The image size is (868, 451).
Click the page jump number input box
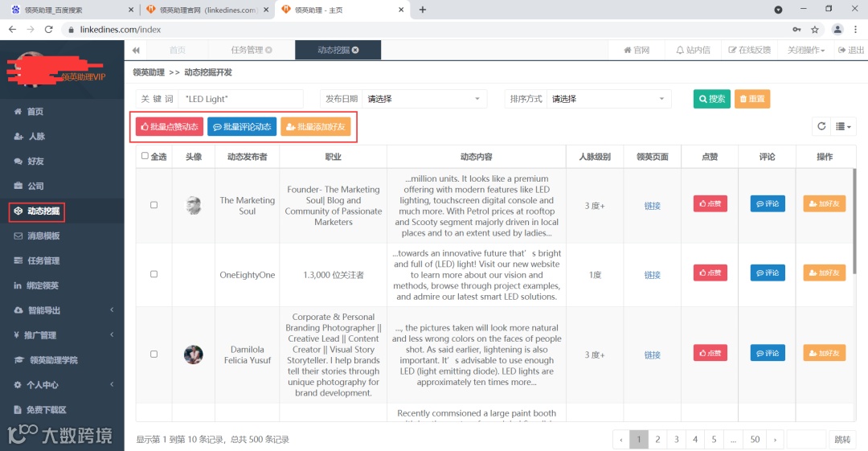tap(807, 440)
